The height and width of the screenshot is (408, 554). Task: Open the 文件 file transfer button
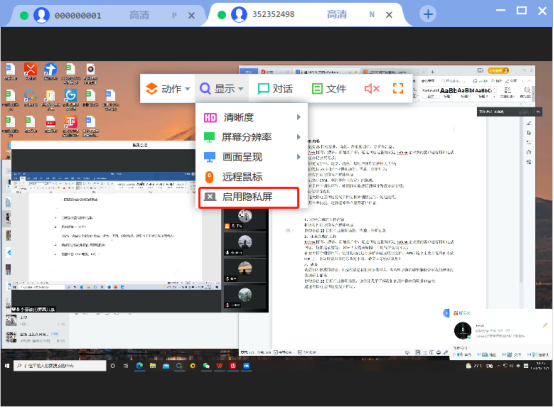tap(329, 89)
